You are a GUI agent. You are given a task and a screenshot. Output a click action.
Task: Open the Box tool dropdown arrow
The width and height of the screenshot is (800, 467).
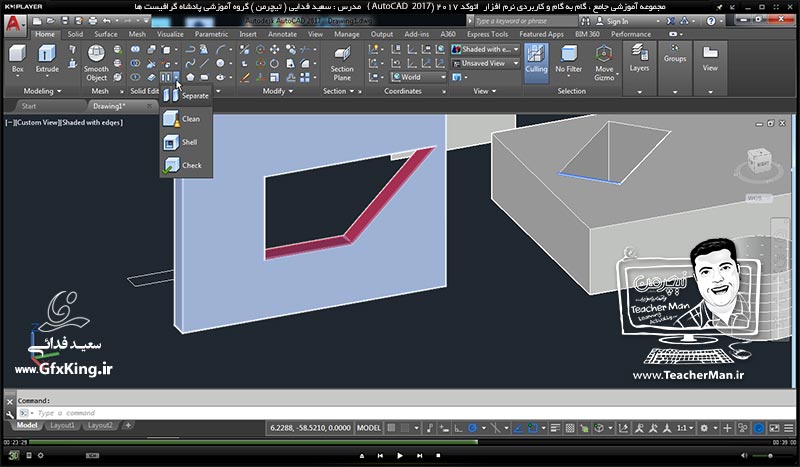point(17,77)
